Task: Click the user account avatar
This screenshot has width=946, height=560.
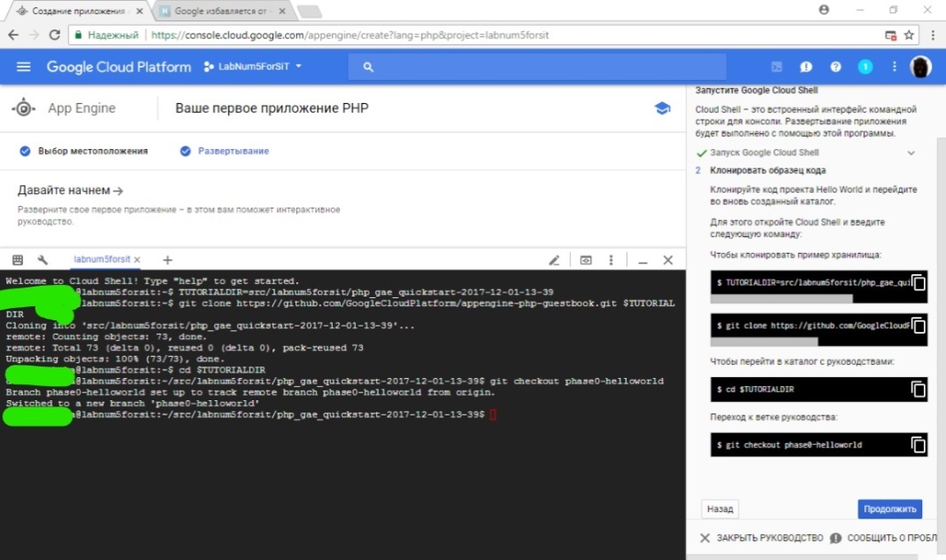Action: 920,67
